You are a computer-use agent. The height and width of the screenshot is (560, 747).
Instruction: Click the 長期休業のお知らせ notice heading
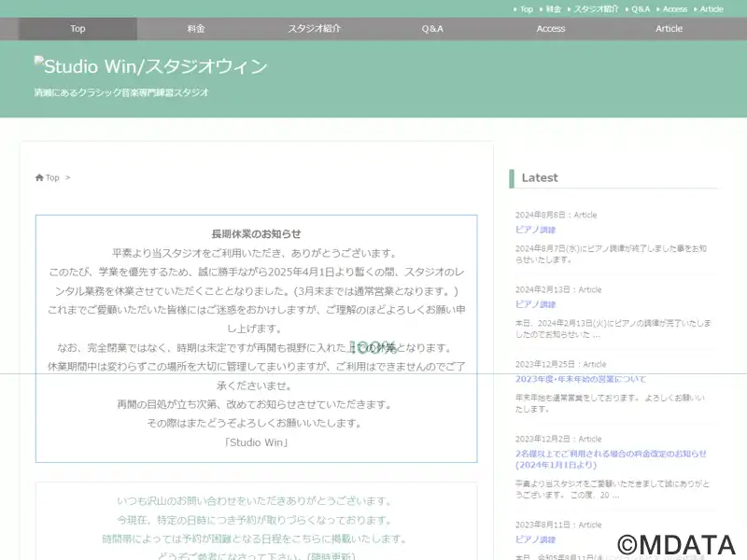point(256,234)
